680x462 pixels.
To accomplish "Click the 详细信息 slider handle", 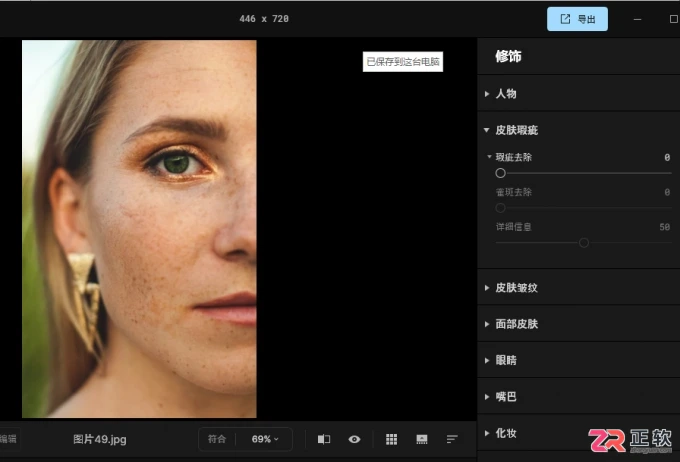I will (x=584, y=242).
